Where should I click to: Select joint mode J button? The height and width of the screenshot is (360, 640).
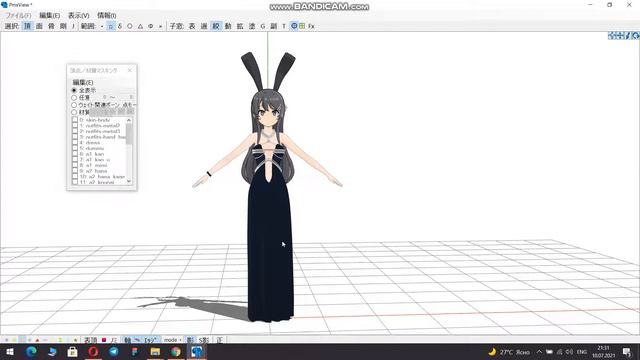point(73,26)
